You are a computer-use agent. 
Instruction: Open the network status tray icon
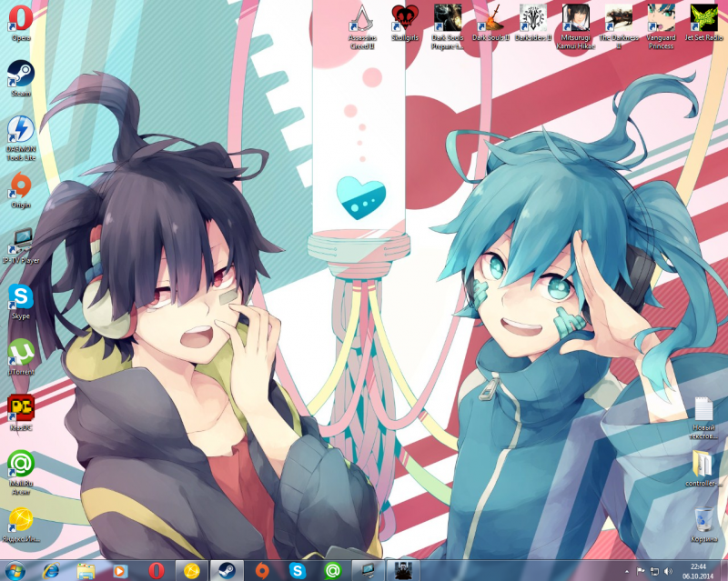coord(654,571)
